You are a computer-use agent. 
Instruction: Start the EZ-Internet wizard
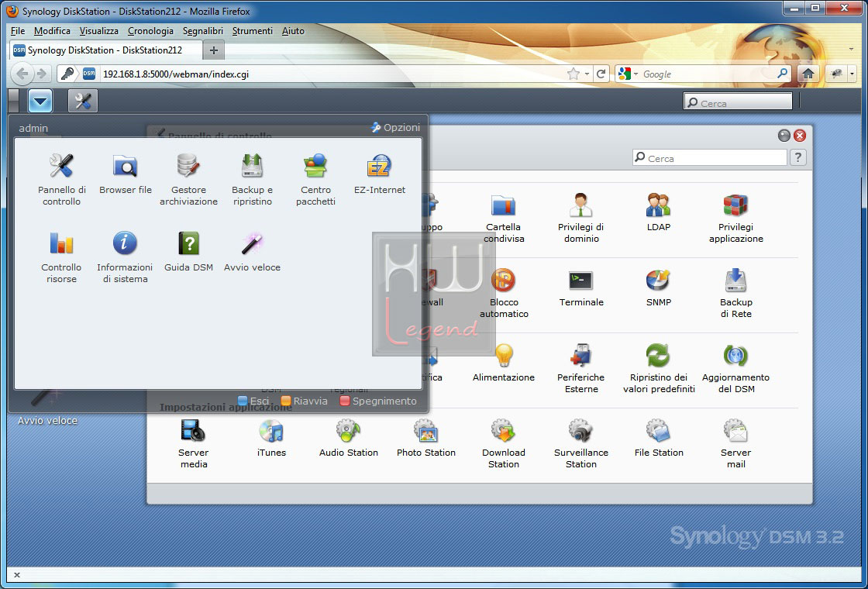(380, 174)
